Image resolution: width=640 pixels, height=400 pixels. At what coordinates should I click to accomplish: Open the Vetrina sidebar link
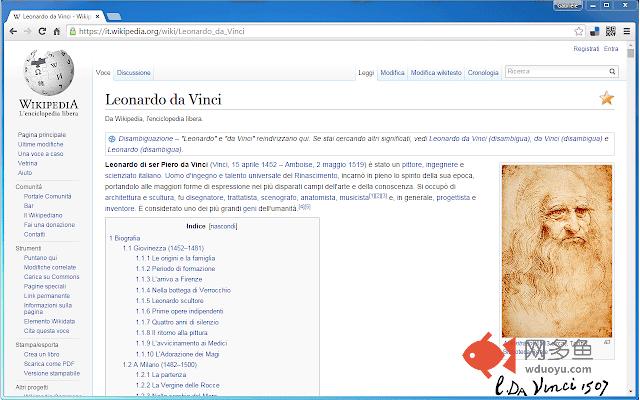[27, 163]
